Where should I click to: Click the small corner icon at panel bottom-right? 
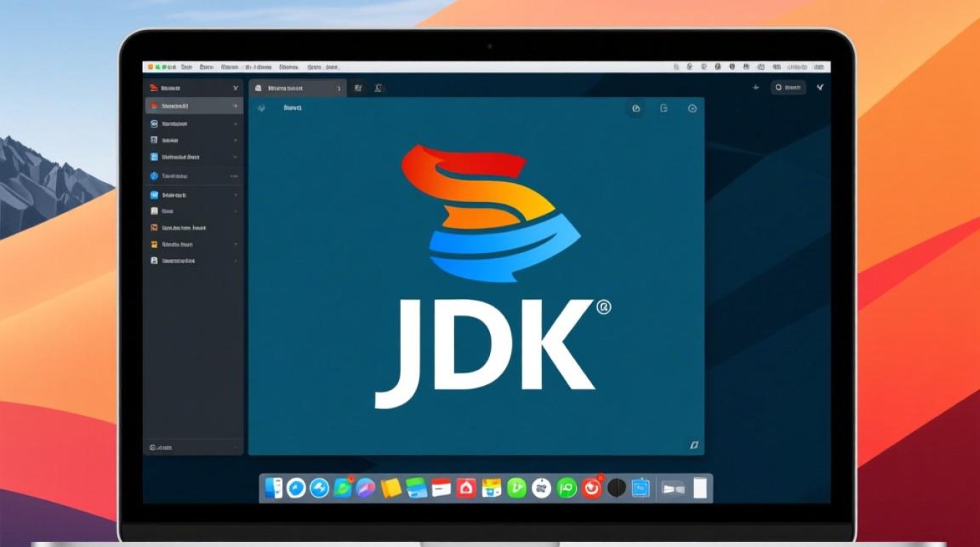point(693,444)
